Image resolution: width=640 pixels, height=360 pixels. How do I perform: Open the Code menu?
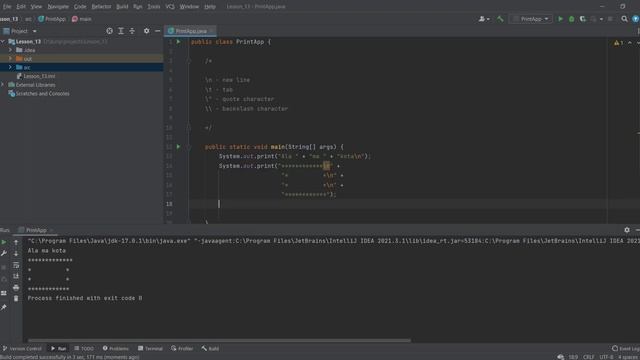[80, 7]
